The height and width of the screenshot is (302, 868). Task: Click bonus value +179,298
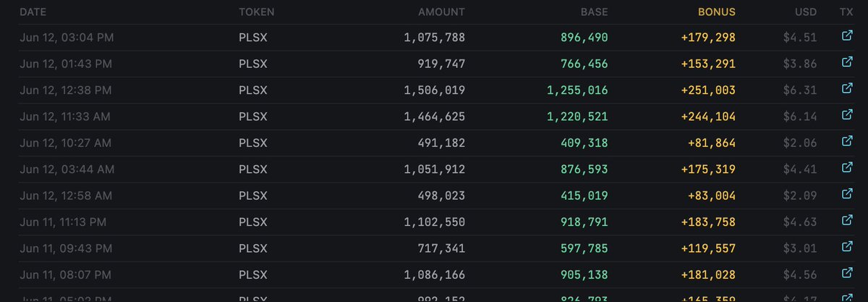point(709,38)
